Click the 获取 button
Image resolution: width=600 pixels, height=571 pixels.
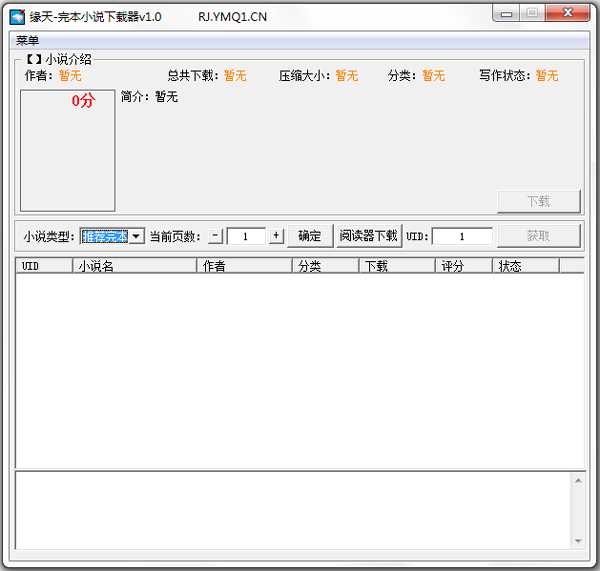click(x=538, y=236)
